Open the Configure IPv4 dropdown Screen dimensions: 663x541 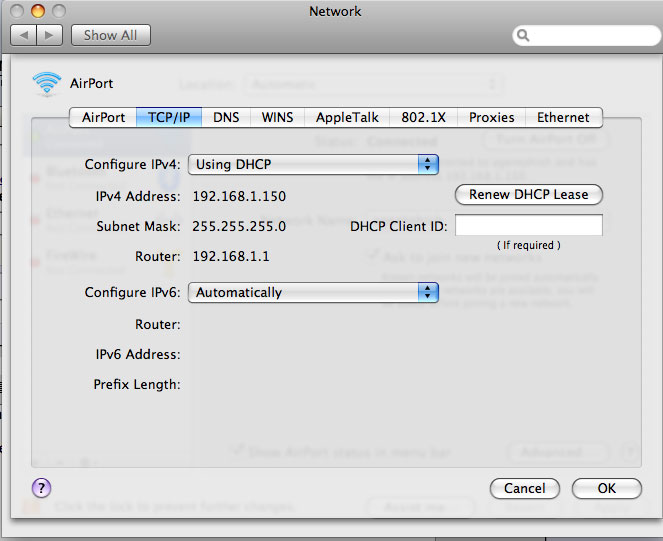[x=313, y=164]
